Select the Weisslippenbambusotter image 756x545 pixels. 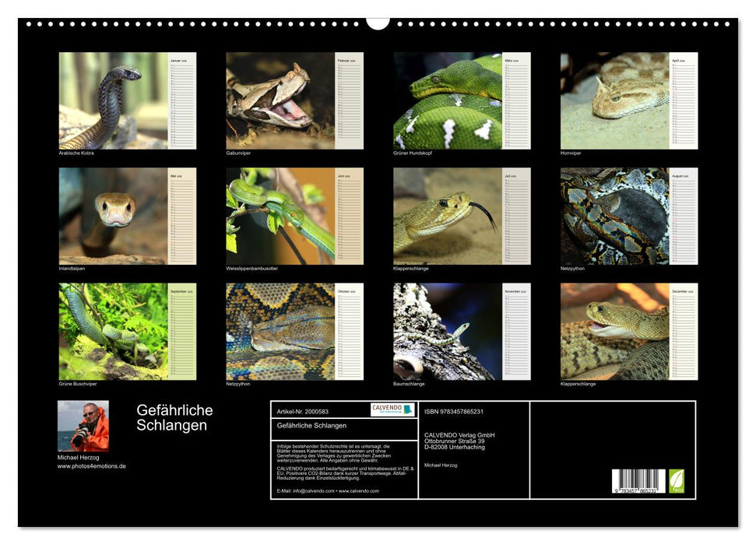coord(280,216)
